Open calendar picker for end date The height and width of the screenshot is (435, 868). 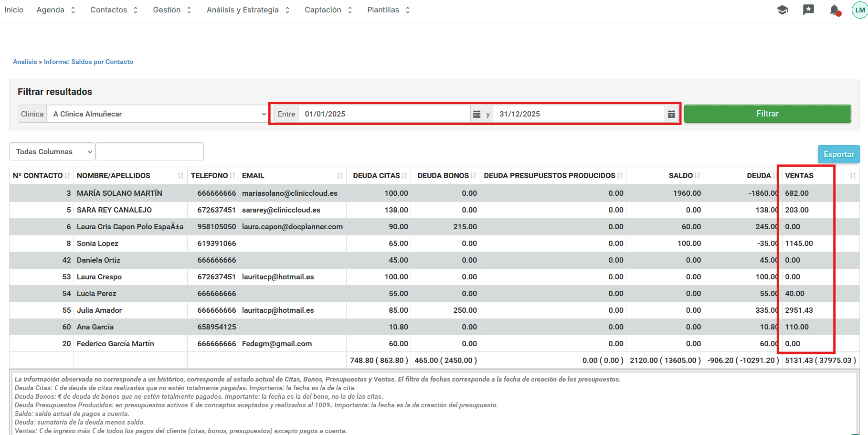click(x=671, y=114)
